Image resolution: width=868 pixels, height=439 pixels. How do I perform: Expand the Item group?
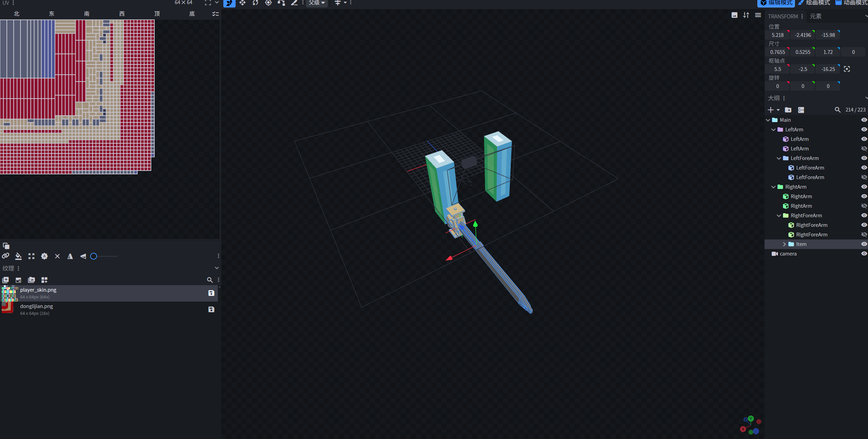tap(784, 244)
